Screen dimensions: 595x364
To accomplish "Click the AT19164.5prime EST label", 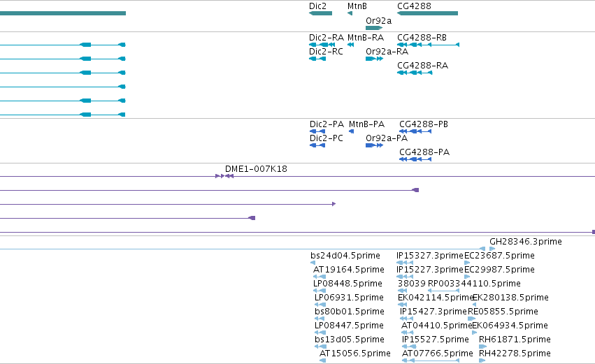I will pyautogui.click(x=349, y=270).
